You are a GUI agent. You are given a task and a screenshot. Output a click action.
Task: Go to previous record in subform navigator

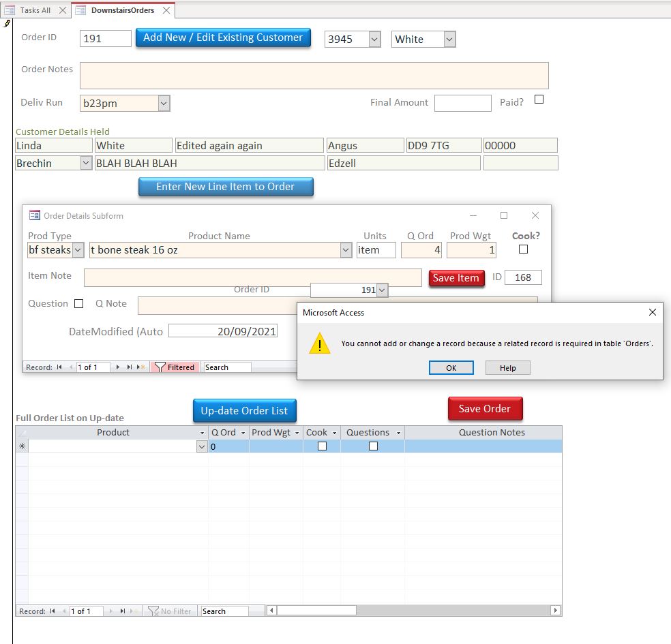point(71,367)
